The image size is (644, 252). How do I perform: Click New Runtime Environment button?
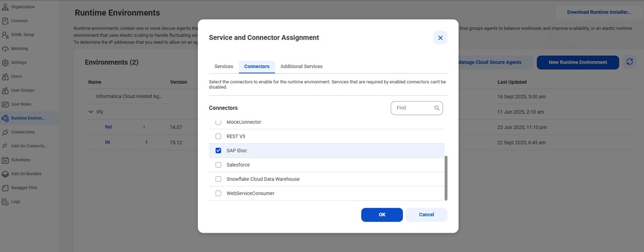(578, 62)
